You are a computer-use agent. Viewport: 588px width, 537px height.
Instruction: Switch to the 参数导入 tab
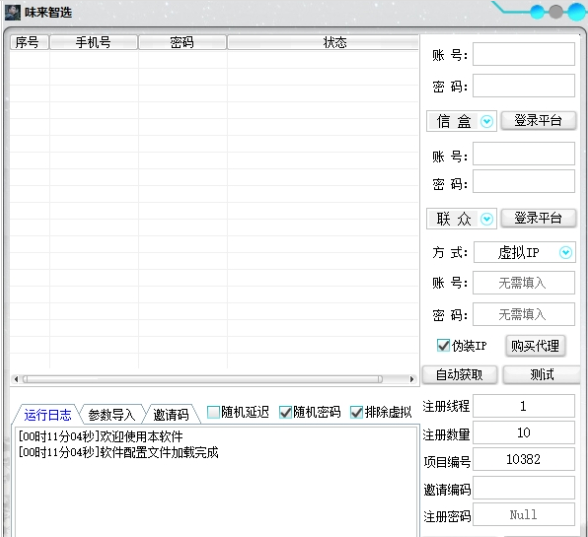click(111, 415)
